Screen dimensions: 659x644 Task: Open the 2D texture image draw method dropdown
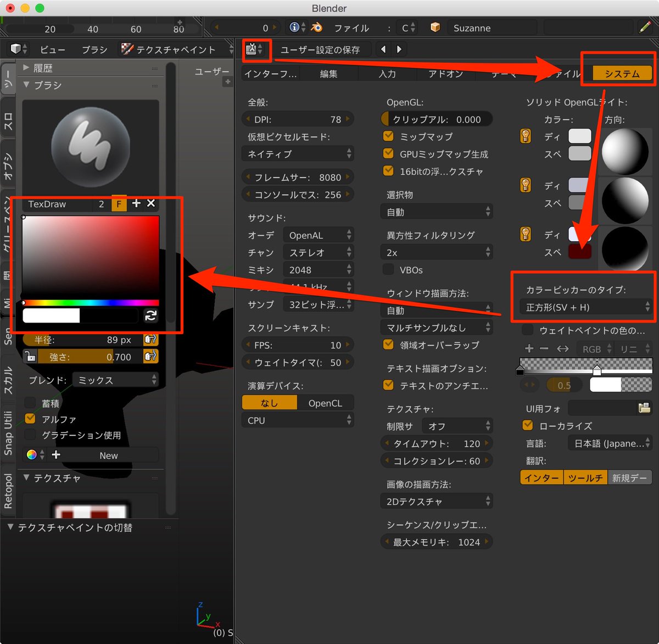click(x=437, y=501)
